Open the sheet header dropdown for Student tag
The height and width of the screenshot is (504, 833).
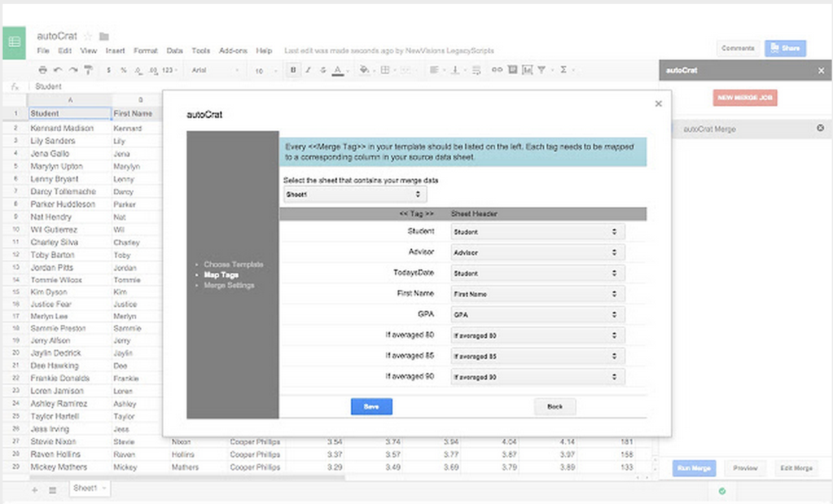click(x=538, y=231)
